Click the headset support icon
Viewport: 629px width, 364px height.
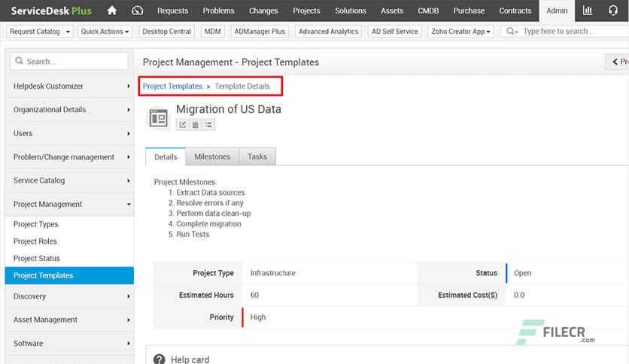coord(613,11)
